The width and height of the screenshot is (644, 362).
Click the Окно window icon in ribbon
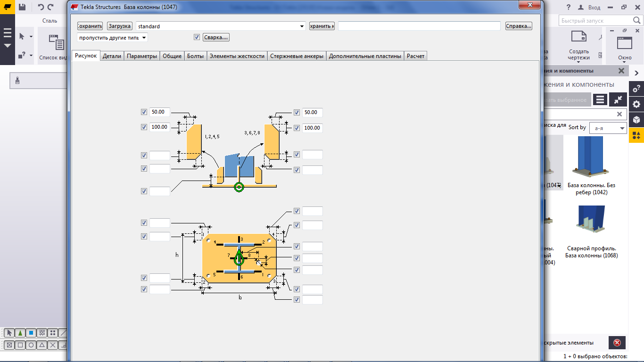pyautogui.click(x=625, y=42)
